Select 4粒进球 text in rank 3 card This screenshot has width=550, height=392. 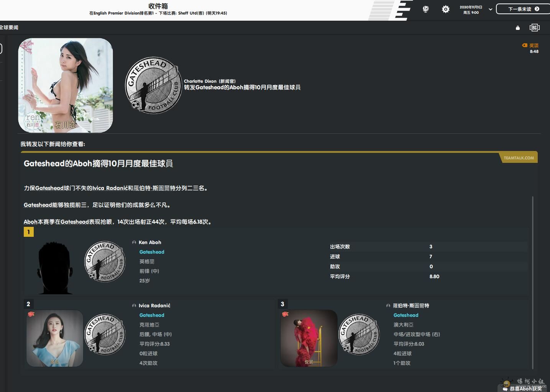(x=402, y=354)
